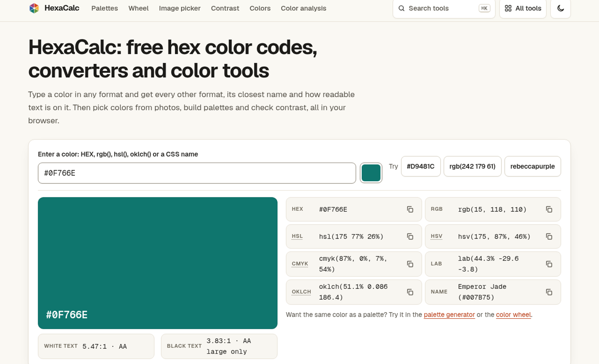Viewport: 599px width, 364px height.
Task: Open the Palettes nav item
Action: pyautogui.click(x=104, y=8)
